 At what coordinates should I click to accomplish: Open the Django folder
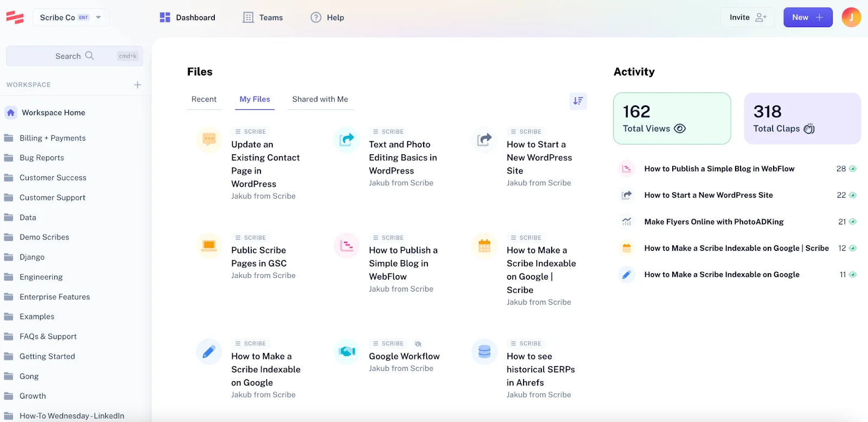(32, 257)
